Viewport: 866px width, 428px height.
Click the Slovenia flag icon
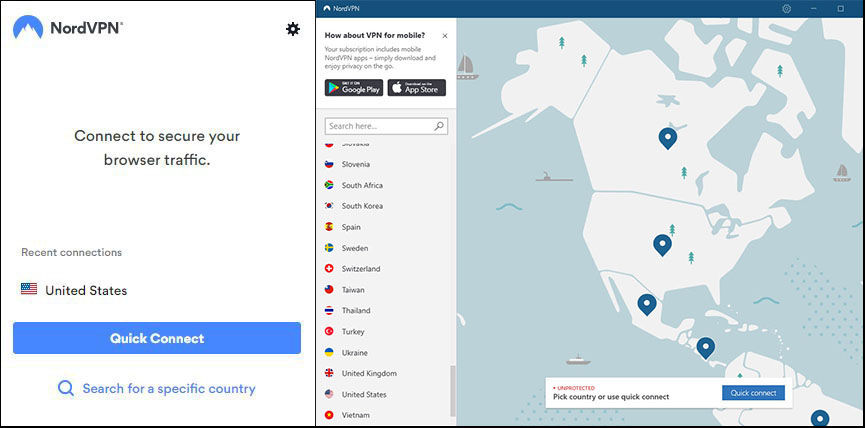pyautogui.click(x=329, y=164)
